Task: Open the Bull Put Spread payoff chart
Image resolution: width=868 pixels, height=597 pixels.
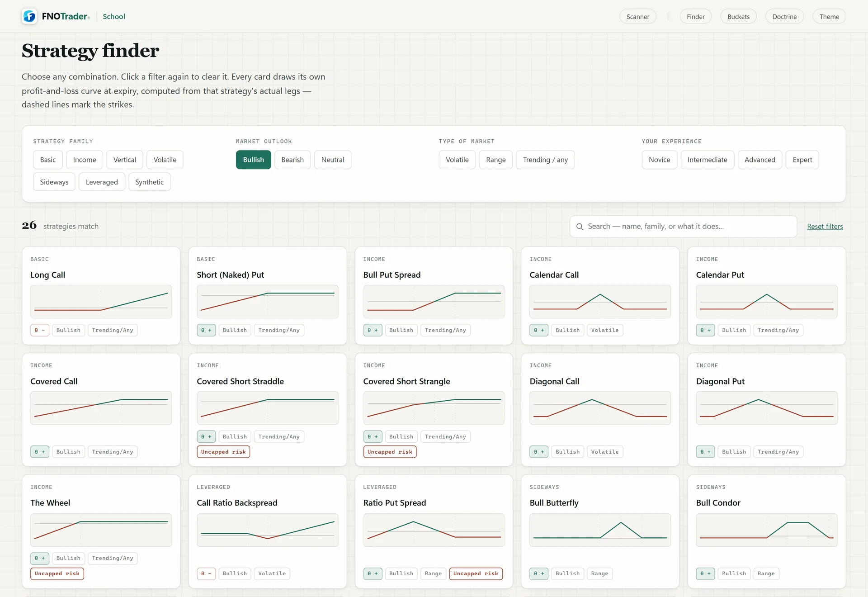Action: (434, 302)
